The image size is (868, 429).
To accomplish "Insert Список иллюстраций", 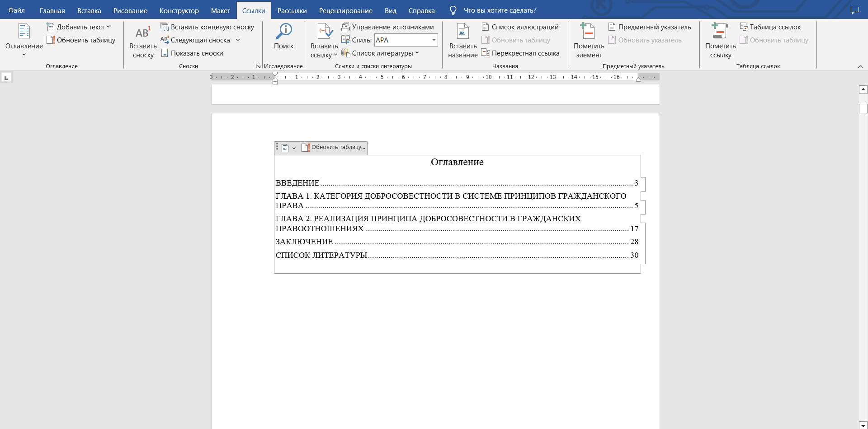I will tap(520, 27).
